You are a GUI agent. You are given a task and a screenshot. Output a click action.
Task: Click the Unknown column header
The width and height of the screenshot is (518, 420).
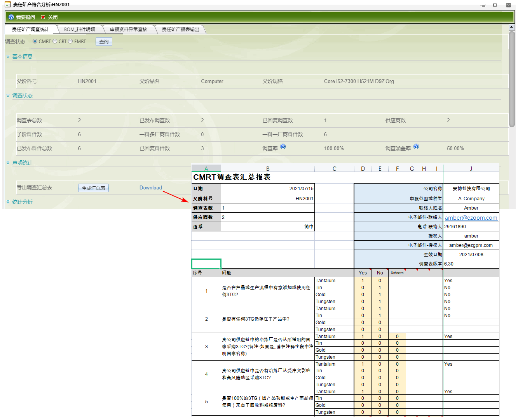click(397, 272)
